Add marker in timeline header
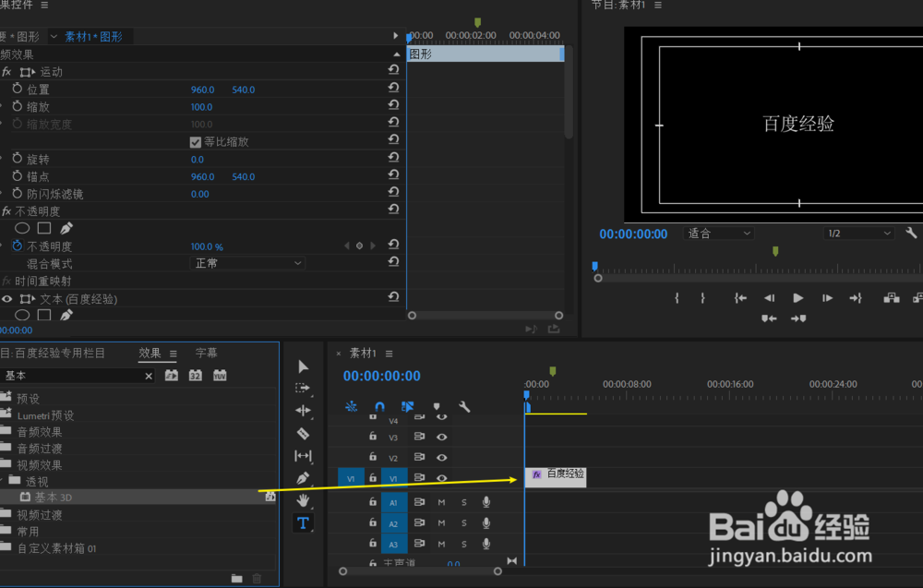Image resolution: width=923 pixels, height=588 pixels. pos(437,406)
